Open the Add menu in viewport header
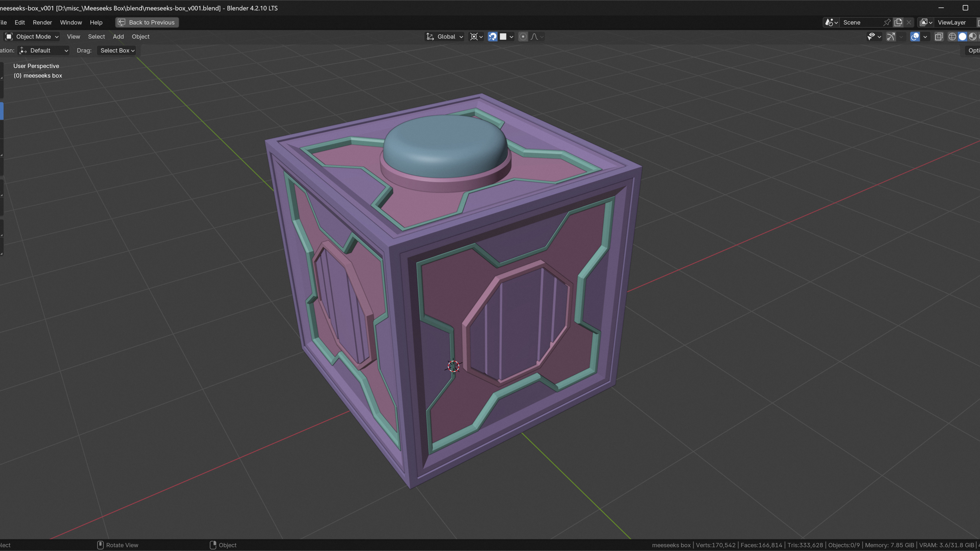980x551 pixels. coord(118,36)
